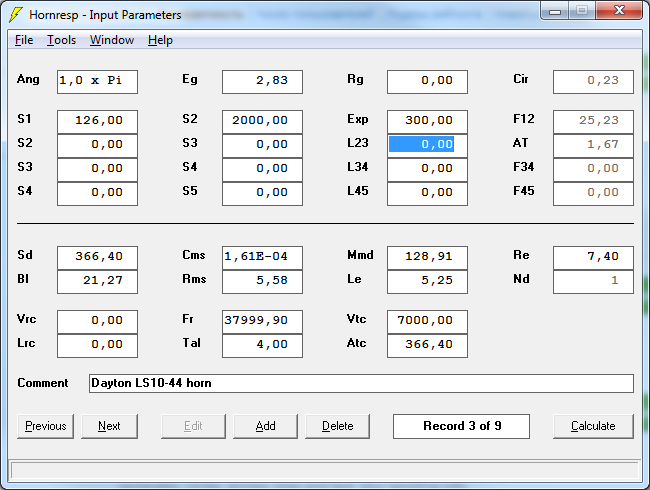The height and width of the screenshot is (490, 650).
Task: Select the Tal field showing 4,00
Action: click(262, 346)
